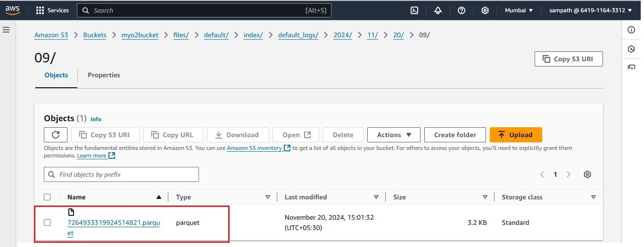Viewport: 644px width, 247px height.
Task: Open the Learn more link
Action: tap(96, 156)
